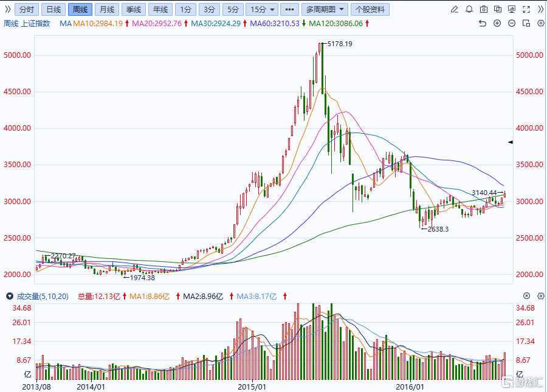Screen dimensions: 547x392
Task: Open 个股资料 stock information
Action: 370,9
